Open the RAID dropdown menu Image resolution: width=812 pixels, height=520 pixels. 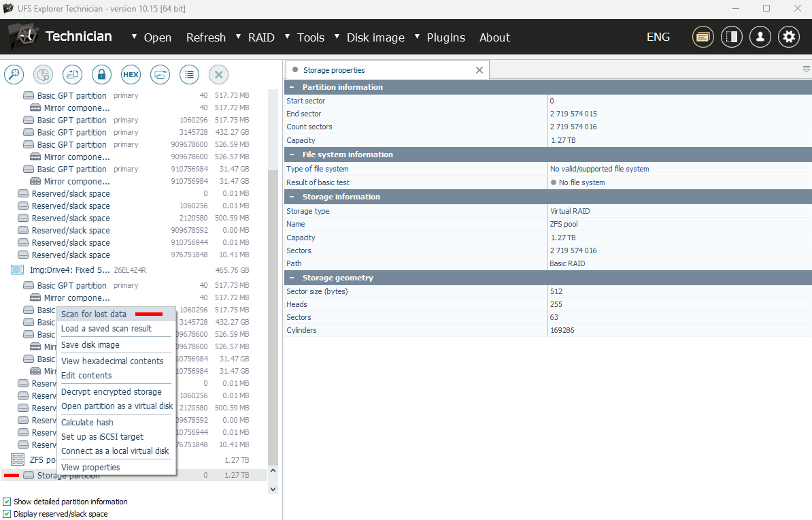click(260, 37)
